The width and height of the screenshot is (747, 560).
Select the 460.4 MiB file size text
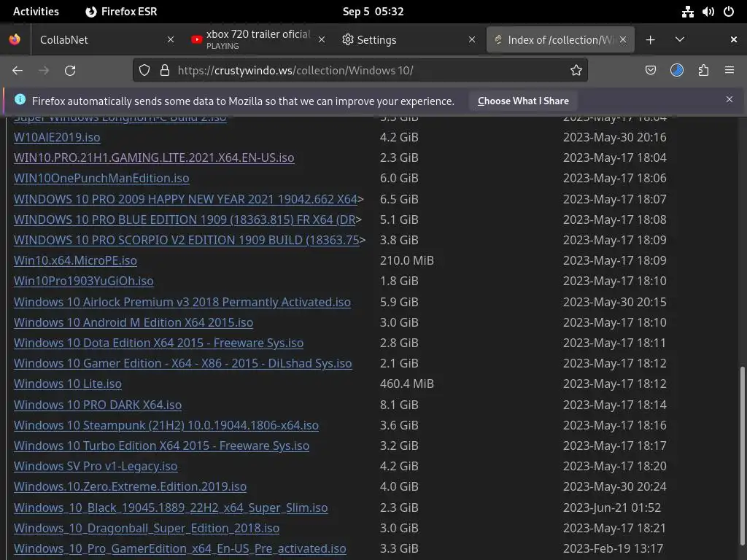(x=407, y=384)
